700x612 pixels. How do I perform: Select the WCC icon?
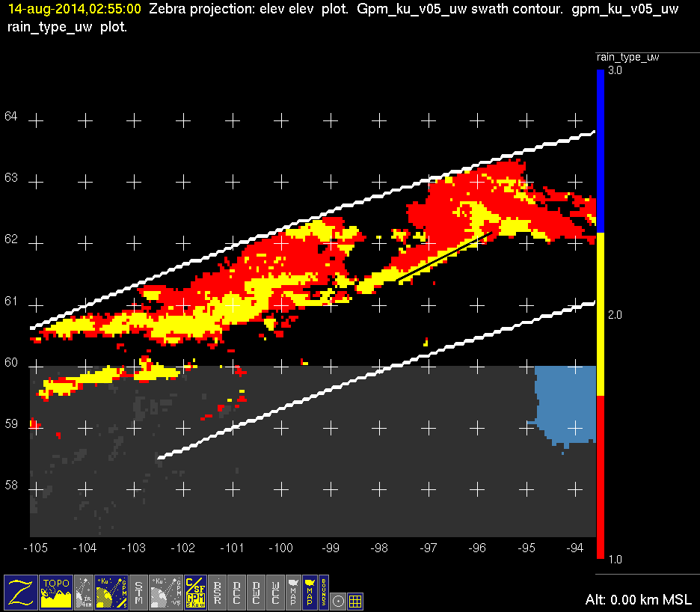click(276, 592)
